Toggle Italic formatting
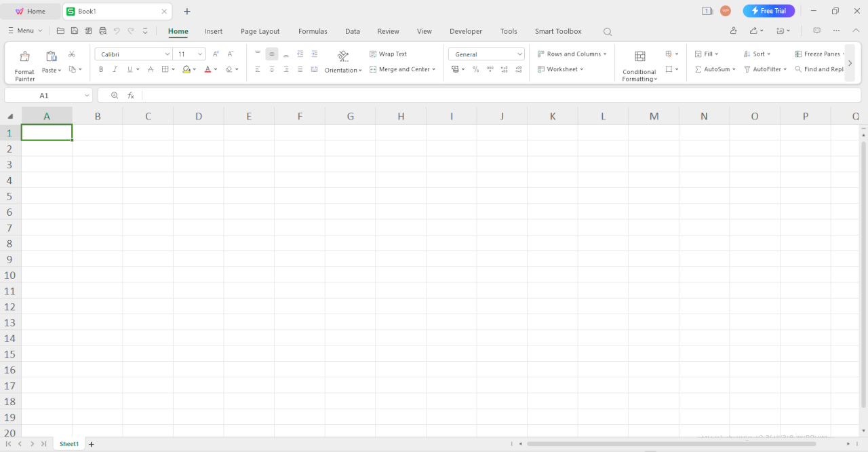This screenshot has width=868, height=452. 115,69
